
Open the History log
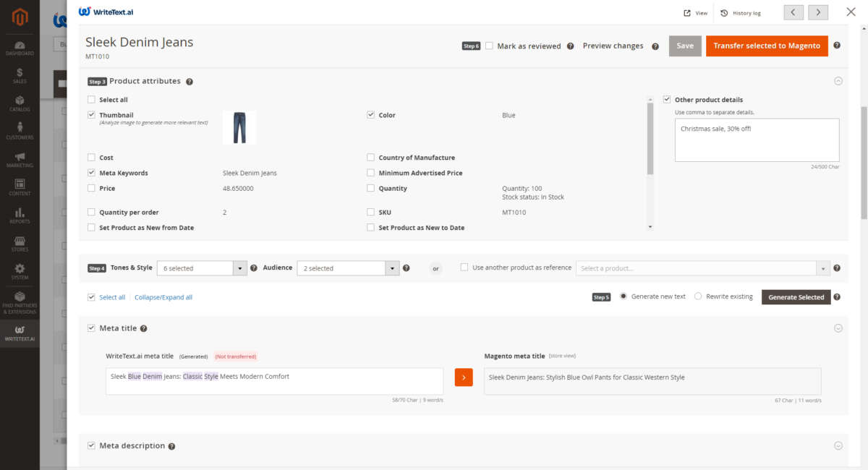tap(741, 13)
